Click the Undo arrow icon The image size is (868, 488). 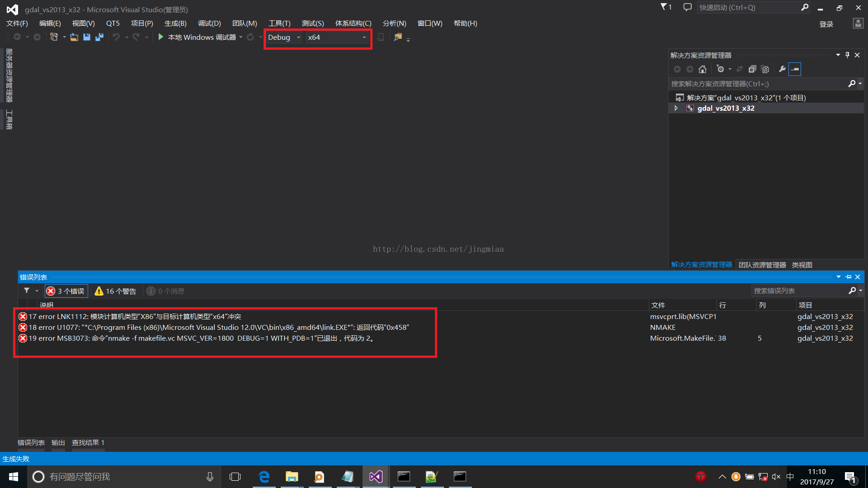[116, 37]
